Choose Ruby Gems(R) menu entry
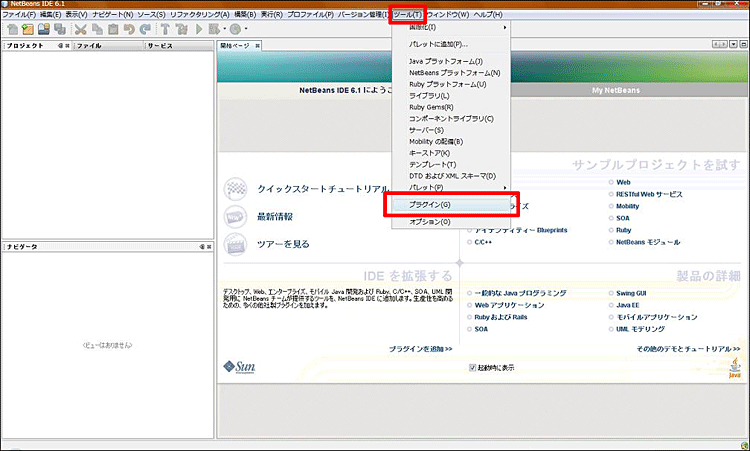Image resolution: width=750 pixels, height=451 pixels. click(451, 107)
